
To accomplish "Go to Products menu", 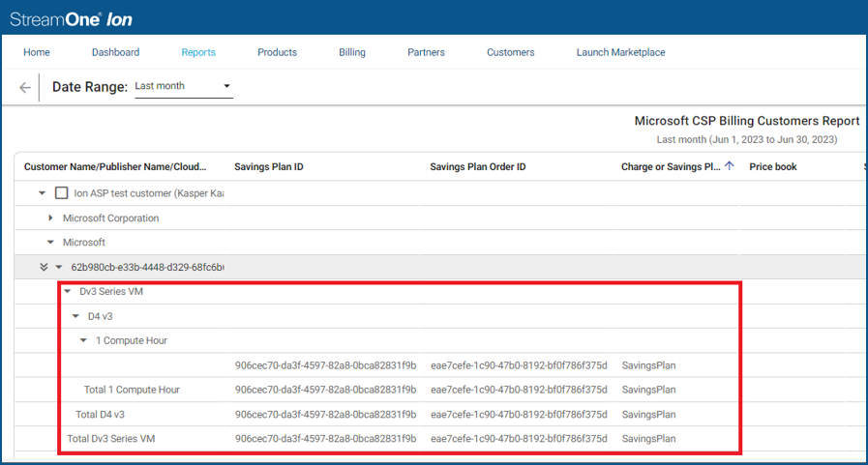I will (277, 52).
